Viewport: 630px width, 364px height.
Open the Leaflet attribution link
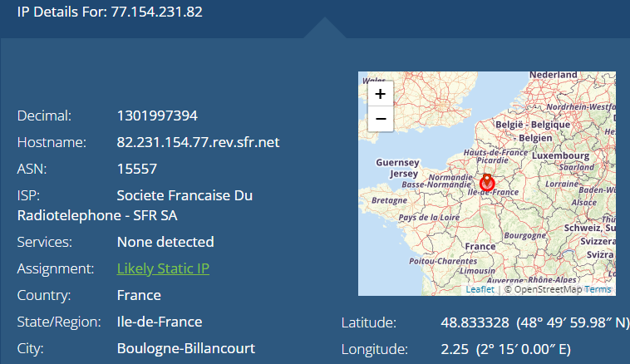480,289
